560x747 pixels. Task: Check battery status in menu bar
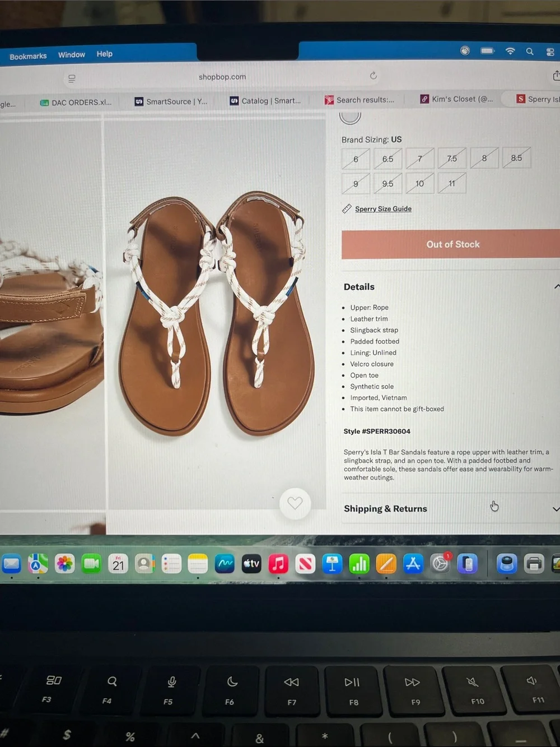click(487, 50)
